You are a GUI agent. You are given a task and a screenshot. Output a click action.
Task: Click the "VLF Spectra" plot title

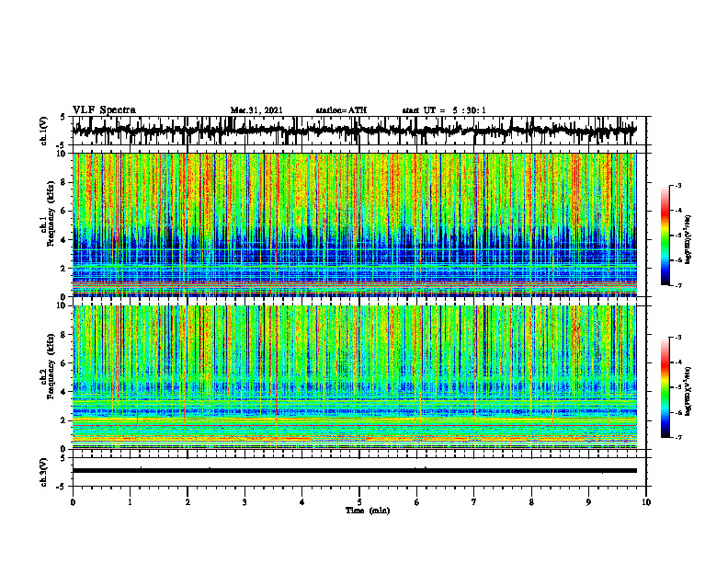(104, 110)
